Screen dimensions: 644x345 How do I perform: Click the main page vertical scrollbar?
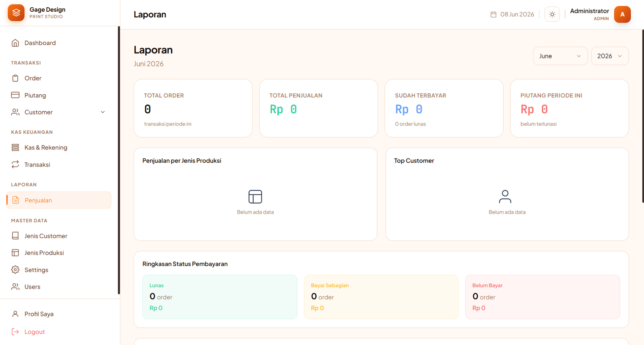click(643, 116)
